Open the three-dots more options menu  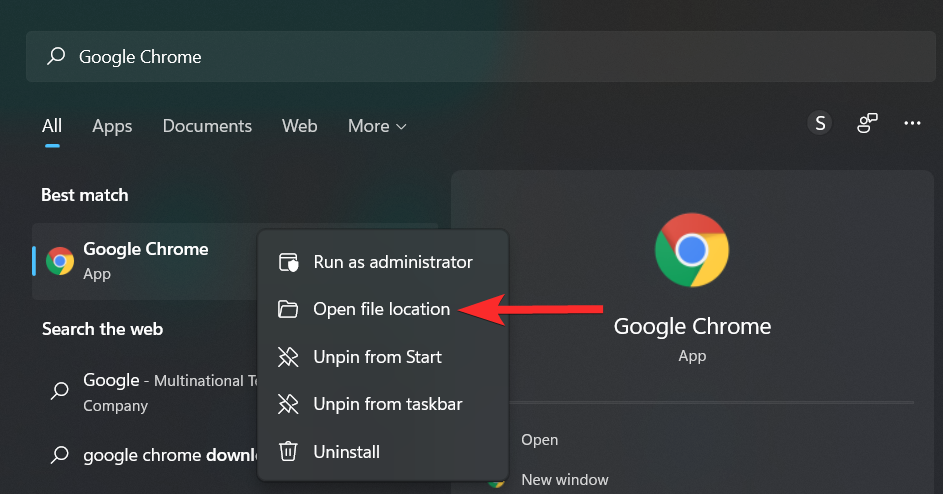[x=912, y=123]
